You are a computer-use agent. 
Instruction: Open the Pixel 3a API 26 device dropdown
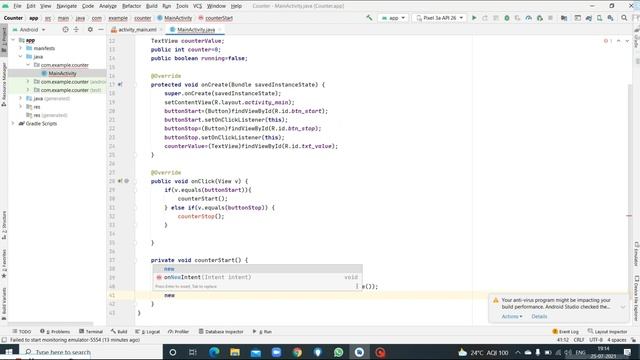pyautogui.click(x=440, y=18)
